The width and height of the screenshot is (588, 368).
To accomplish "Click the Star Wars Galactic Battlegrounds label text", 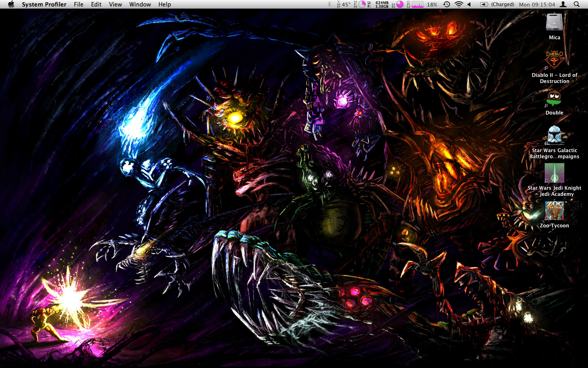I will point(555,153).
